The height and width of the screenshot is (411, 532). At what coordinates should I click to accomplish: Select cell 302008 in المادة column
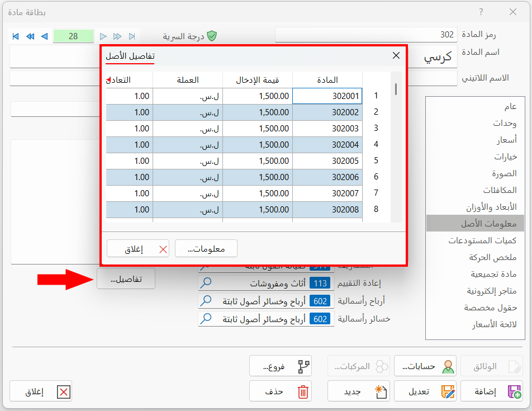click(x=327, y=210)
